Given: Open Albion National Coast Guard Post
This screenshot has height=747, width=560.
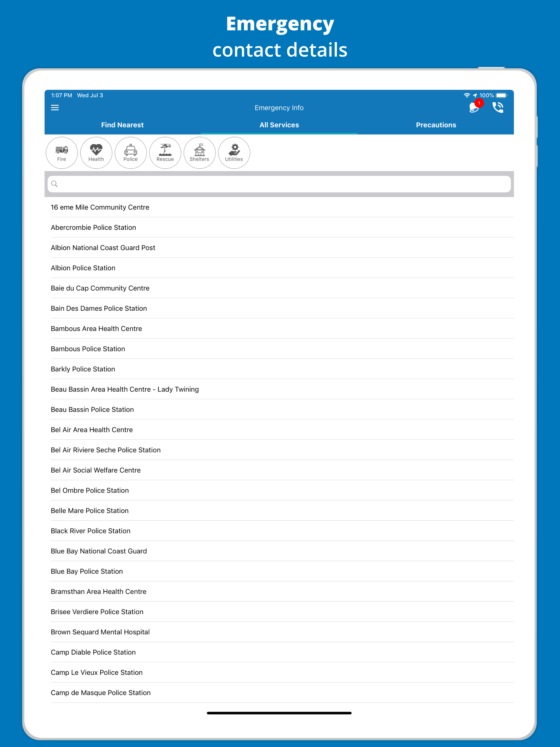Looking at the screenshot, I should [279, 248].
